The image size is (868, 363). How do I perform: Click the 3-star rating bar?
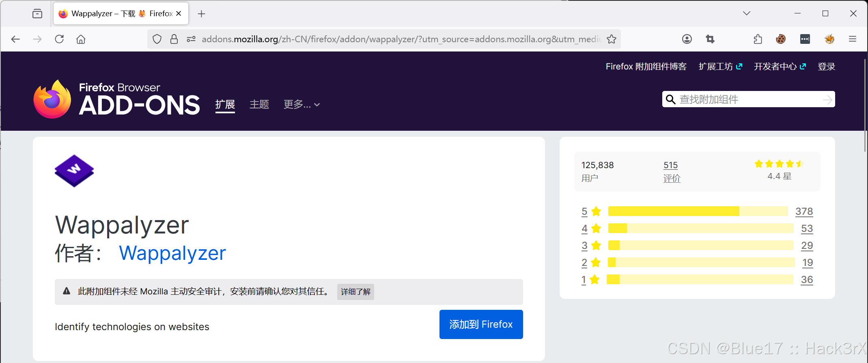coord(701,245)
